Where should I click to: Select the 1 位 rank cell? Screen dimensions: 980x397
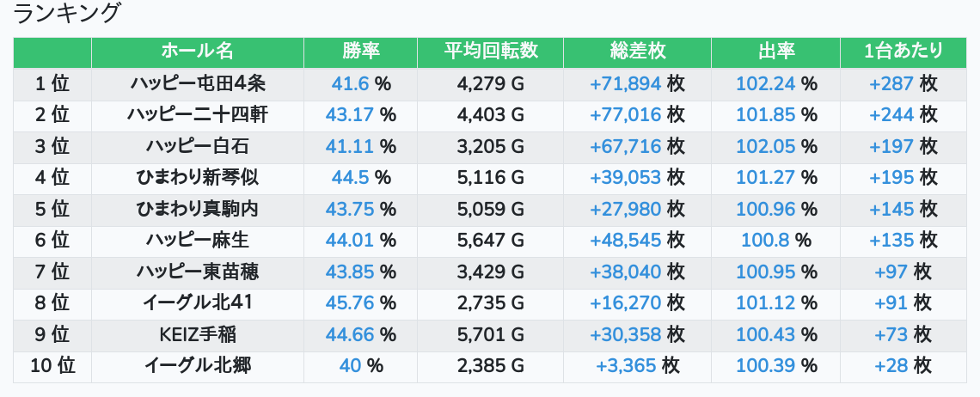pyautogui.click(x=52, y=83)
